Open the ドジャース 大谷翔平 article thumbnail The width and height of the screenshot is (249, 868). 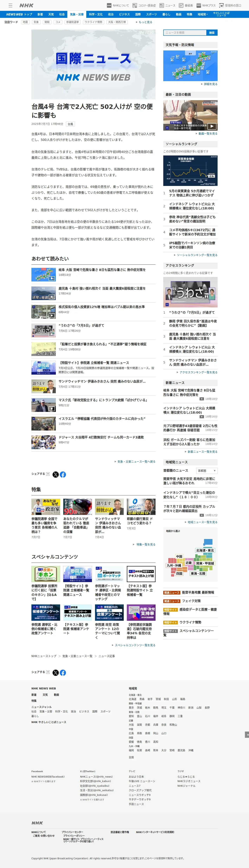point(43,442)
